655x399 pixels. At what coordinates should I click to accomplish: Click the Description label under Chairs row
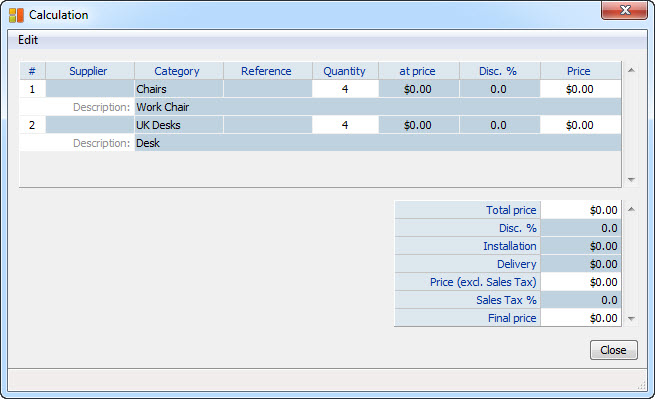[102, 107]
